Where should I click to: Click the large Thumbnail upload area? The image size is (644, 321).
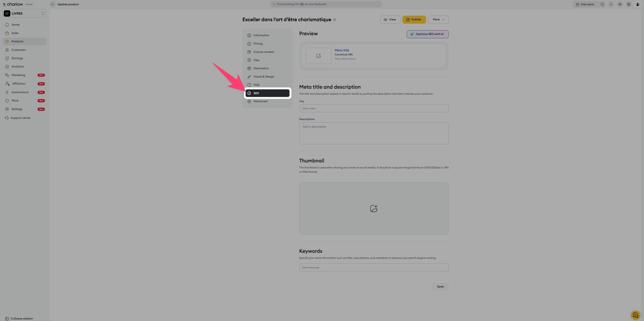tap(374, 208)
